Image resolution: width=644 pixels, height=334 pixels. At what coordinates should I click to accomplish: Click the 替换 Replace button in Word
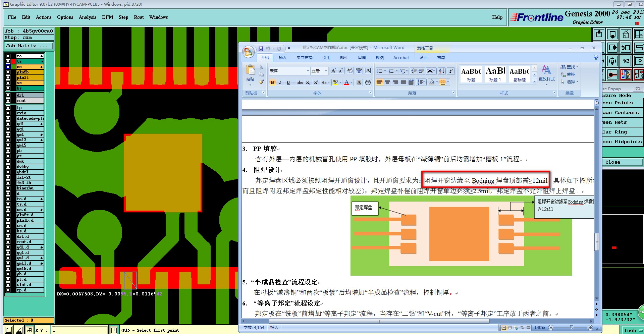[568, 74]
